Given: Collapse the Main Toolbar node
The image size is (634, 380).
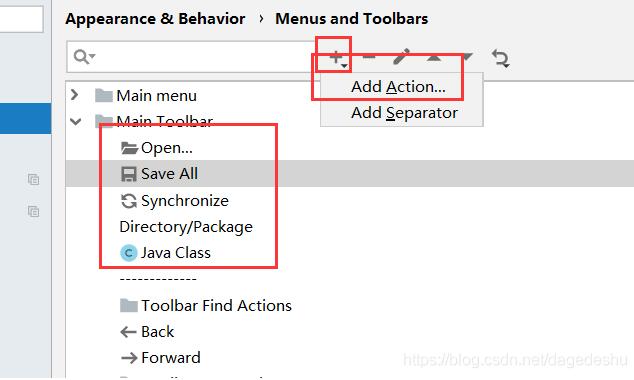Looking at the screenshot, I should (x=76, y=121).
